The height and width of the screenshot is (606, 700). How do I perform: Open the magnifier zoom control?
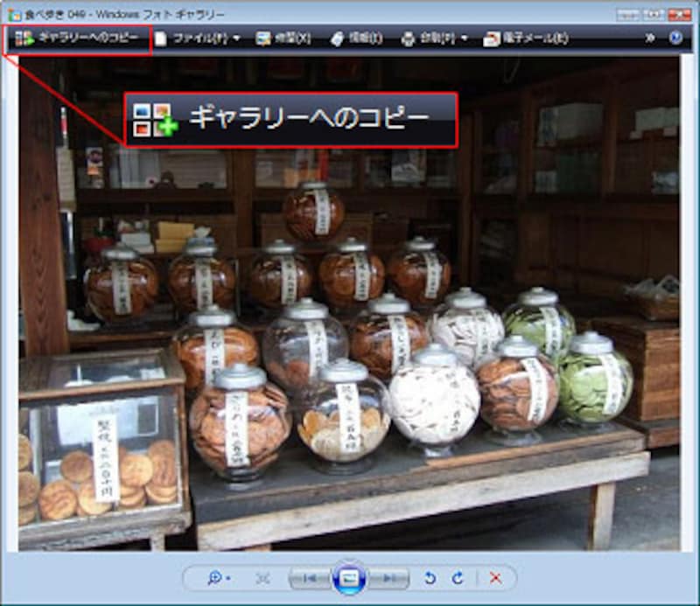218,578
